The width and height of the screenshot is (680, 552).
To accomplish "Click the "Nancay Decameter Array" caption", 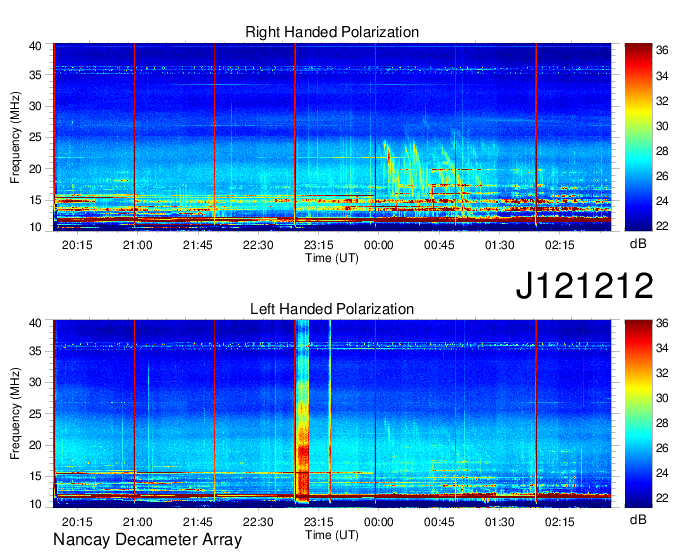I will pyautogui.click(x=147, y=539).
